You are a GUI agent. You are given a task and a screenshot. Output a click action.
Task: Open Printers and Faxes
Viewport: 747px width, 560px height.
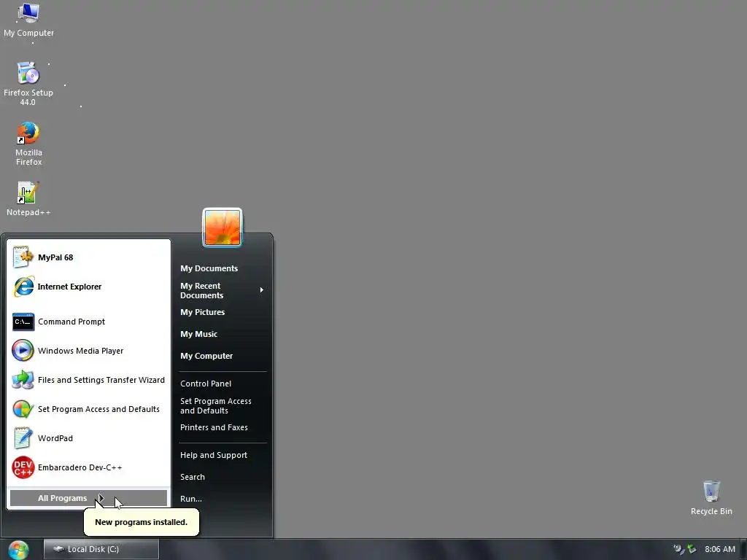click(222, 427)
